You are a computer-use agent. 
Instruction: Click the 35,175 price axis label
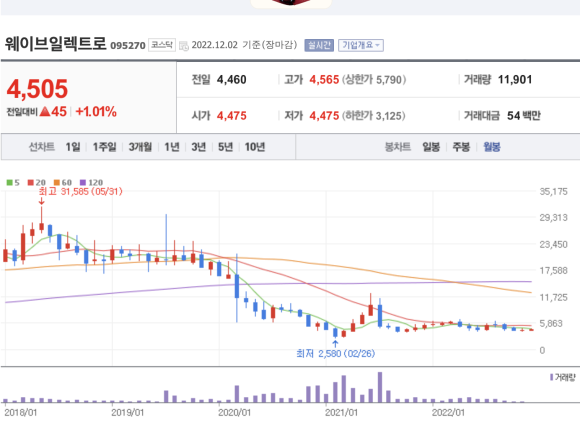click(x=553, y=192)
